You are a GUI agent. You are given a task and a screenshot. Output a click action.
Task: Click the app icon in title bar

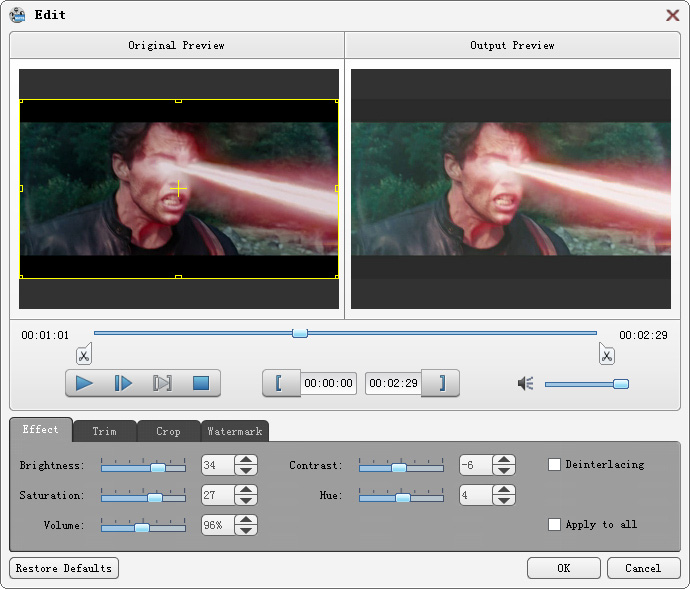[x=18, y=15]
